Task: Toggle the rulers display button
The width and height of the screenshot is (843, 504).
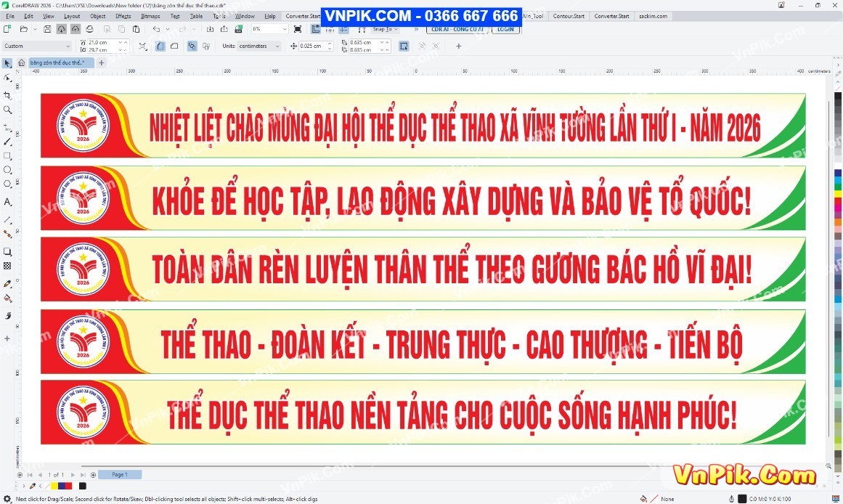Action: click(x=316, y=29)
